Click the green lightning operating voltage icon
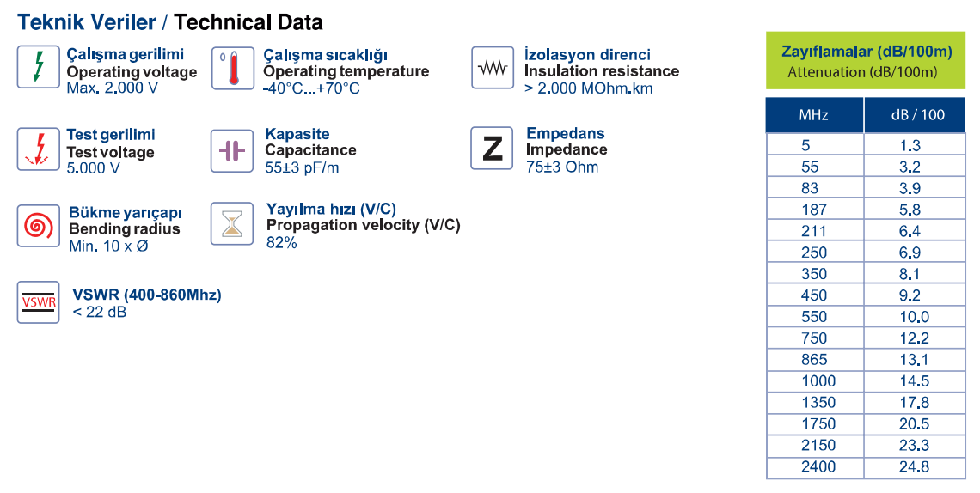980x493 pixels. click(x=38, y=67)
